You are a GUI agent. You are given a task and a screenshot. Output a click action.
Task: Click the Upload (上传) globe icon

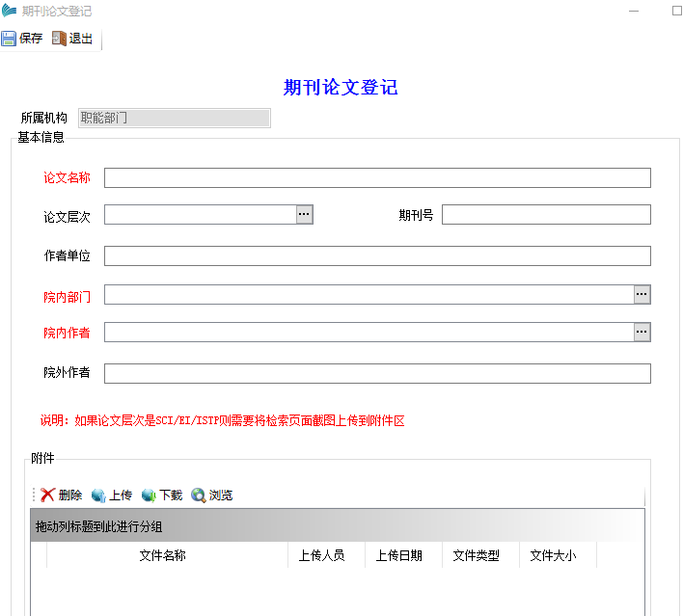point(98,495)
